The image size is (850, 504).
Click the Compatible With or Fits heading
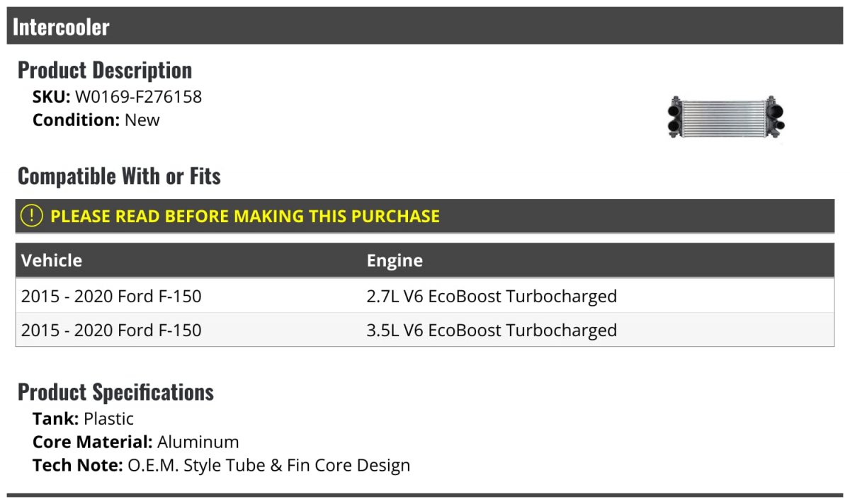(x=119, y=176)
